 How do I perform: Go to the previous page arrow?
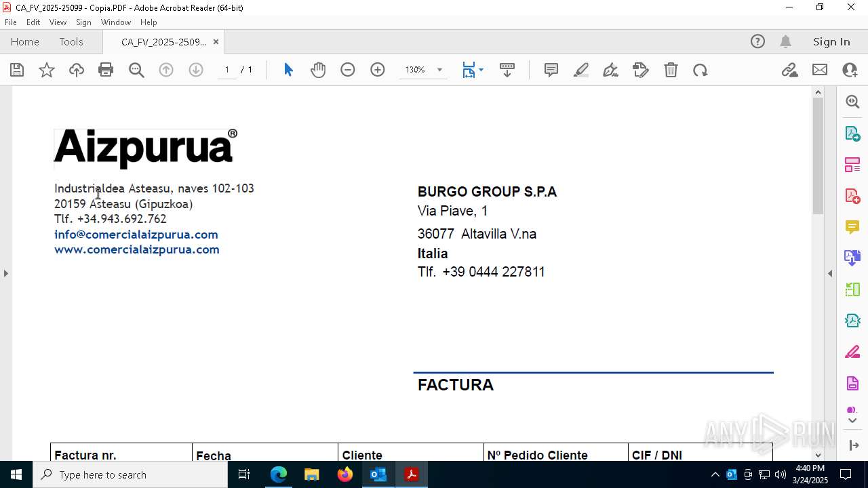point(166,70)
